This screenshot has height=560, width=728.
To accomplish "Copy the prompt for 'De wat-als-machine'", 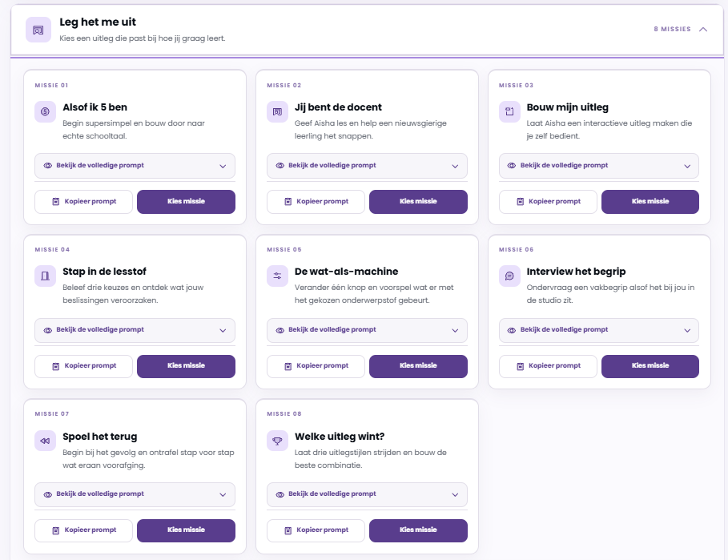I will tap(316, 366).
